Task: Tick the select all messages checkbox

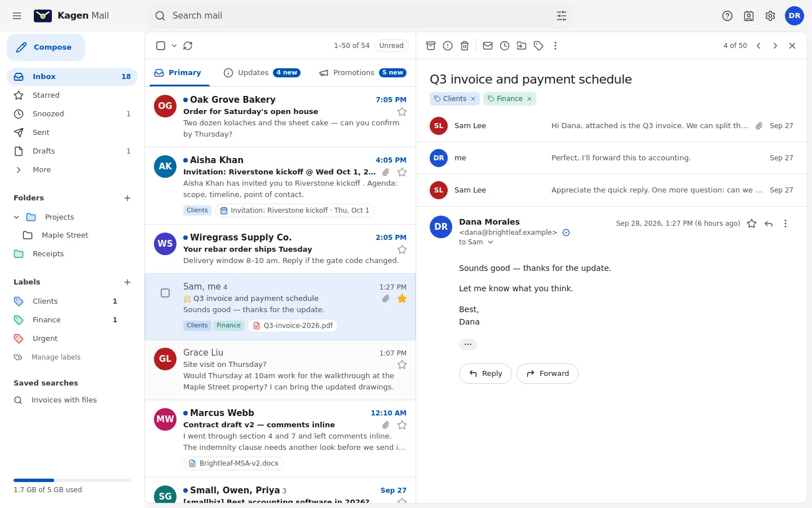Action: [x=161, y=46]
